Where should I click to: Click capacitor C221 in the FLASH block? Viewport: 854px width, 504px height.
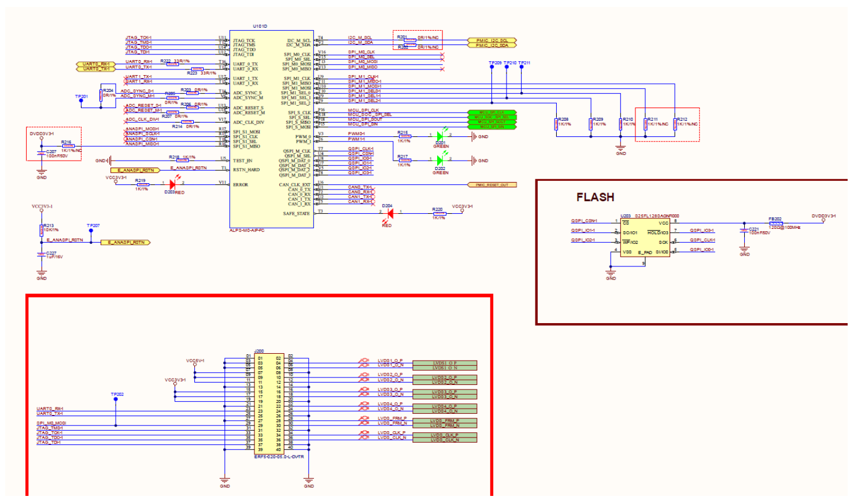coord(744,230)
